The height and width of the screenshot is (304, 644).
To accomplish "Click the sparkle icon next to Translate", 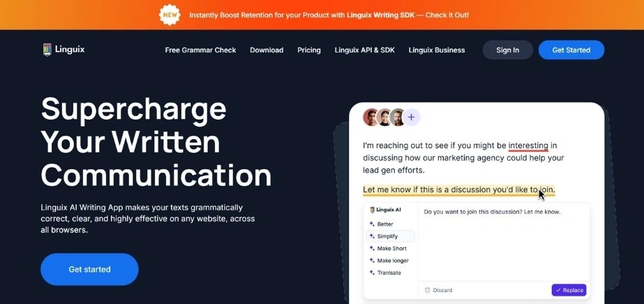I will point(372,273).
